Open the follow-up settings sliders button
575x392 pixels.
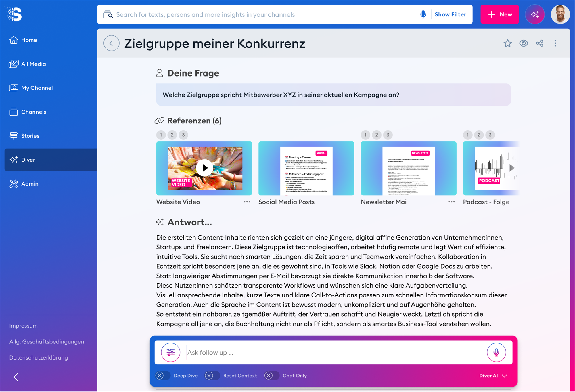click(170, 352)
